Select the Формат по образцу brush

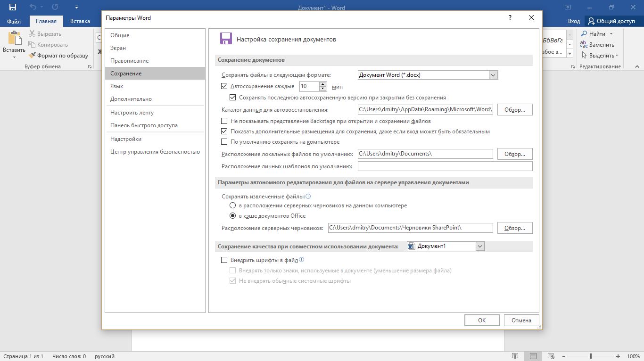[x=32, y=56]
